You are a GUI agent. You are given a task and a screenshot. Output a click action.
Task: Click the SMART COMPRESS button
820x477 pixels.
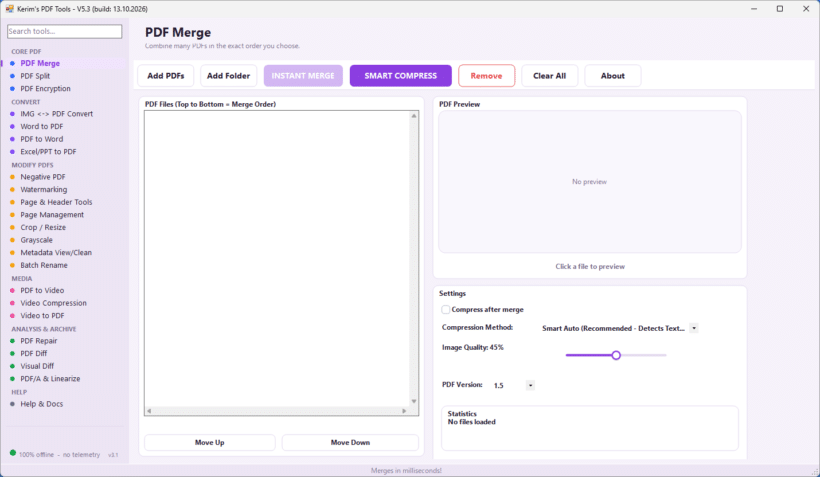pos(401,76)
